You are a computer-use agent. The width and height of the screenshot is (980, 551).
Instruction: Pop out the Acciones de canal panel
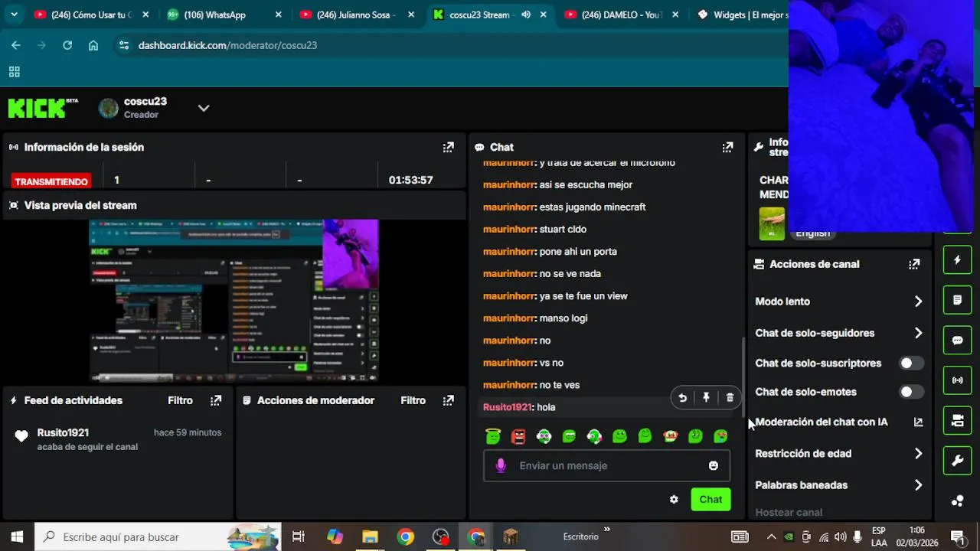(x=914, y=264)
